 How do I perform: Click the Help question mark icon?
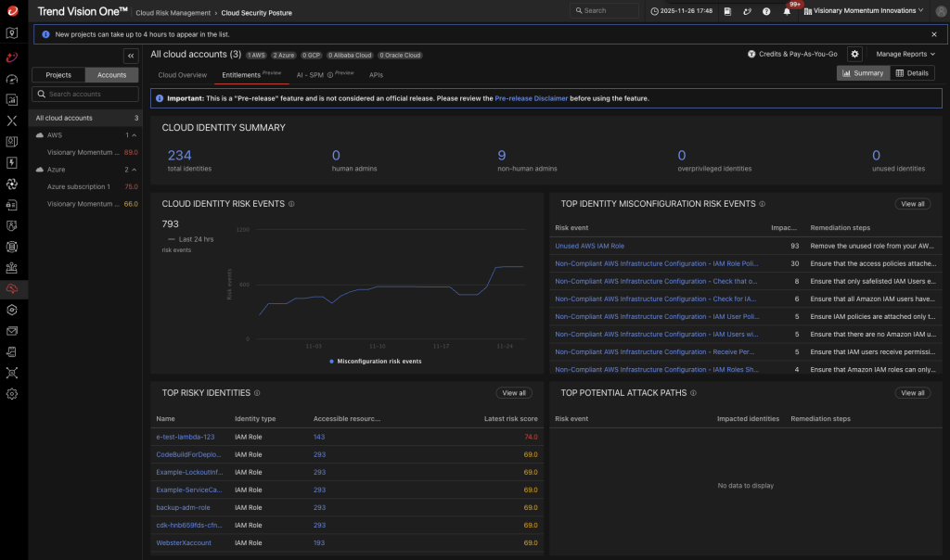pos(766,11)
